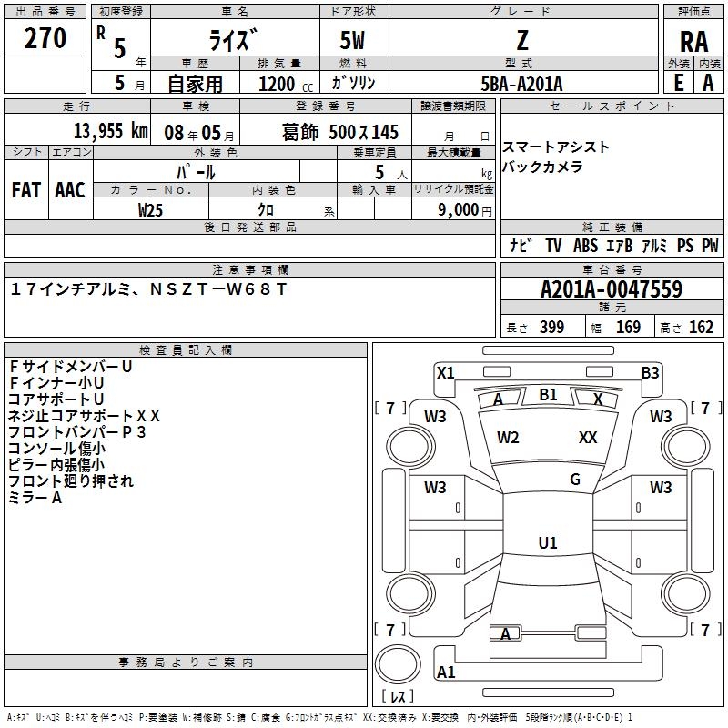The width and height of the screenshot is (728, 728).
Task: Click the G mark on the windshield
Action: pos(575,480)
